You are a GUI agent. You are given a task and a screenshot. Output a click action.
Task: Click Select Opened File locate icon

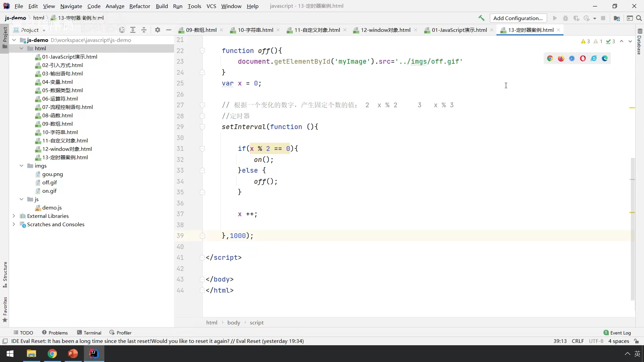[x=122, y=30]
